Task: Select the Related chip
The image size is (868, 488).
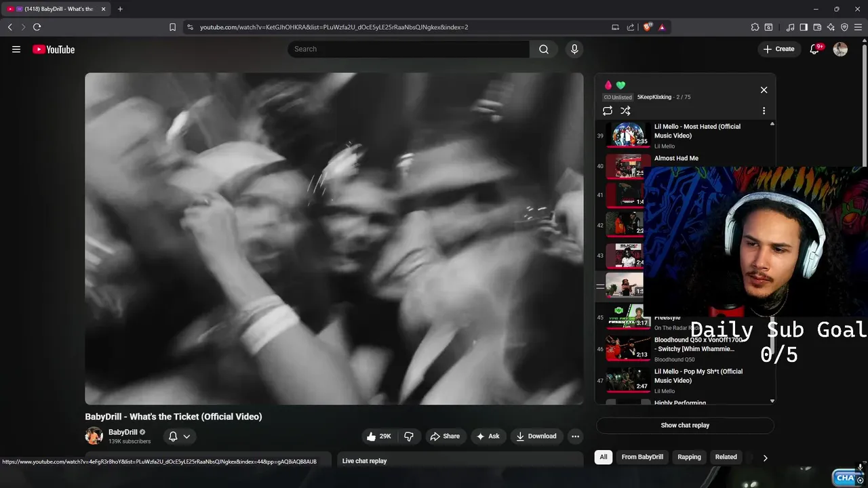Action: (x=726, y=457)
